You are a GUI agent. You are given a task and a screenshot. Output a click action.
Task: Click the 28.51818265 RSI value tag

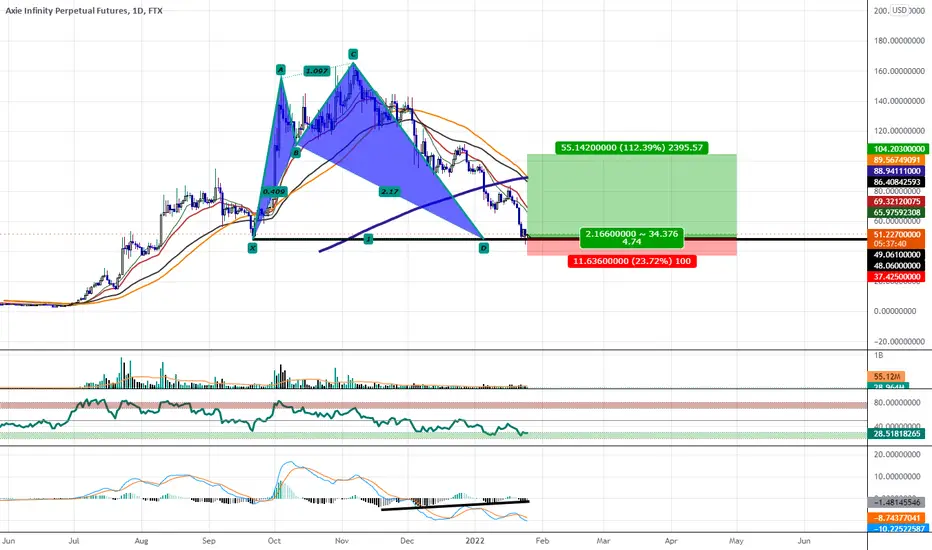(x=896, y=433)
